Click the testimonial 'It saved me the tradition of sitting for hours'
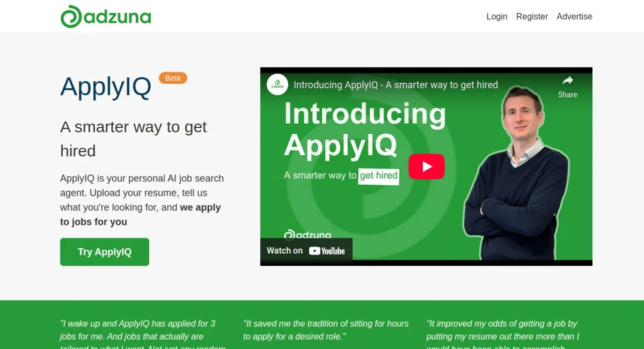This screenshot has height=349, width=644. pos(326,330)
